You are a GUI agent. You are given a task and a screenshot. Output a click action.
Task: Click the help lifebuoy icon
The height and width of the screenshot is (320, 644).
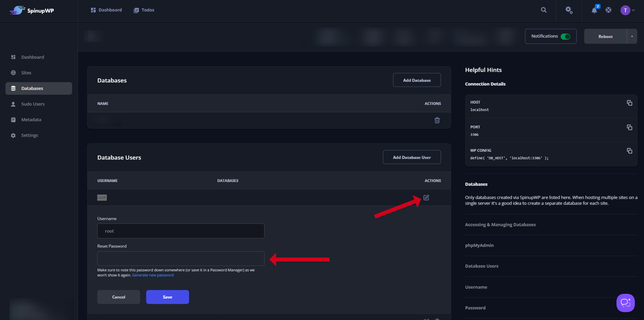point(608,10)
